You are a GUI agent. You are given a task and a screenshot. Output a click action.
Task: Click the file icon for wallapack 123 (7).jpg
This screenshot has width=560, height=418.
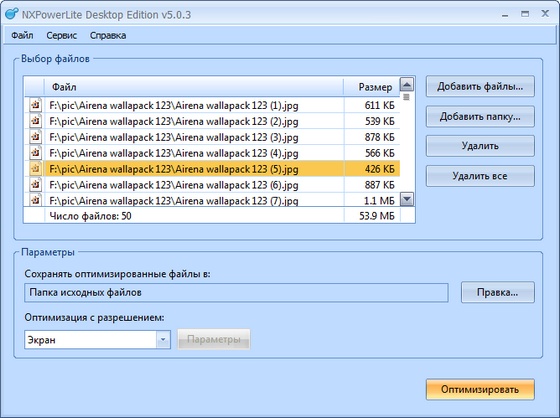coord(35,199)
